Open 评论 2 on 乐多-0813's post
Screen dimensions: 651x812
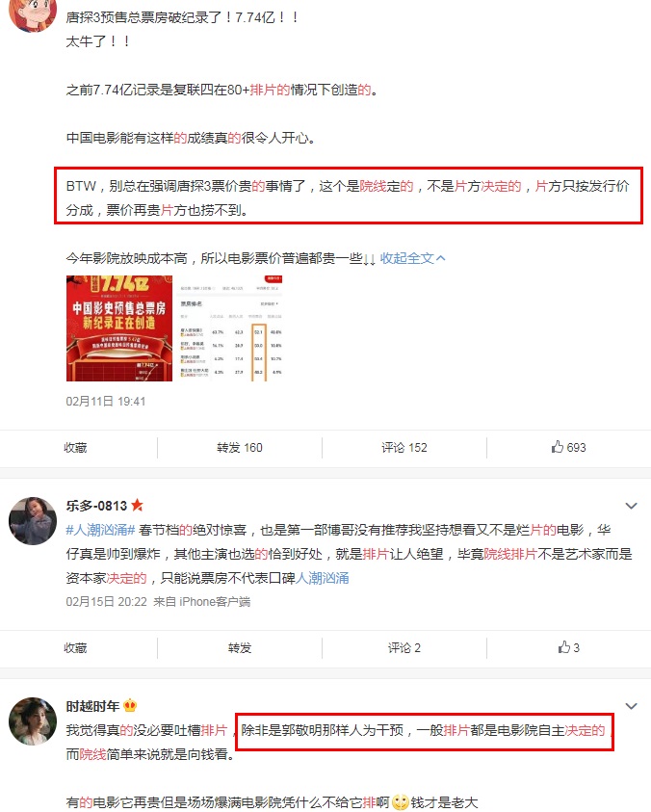tap(404, 648)
